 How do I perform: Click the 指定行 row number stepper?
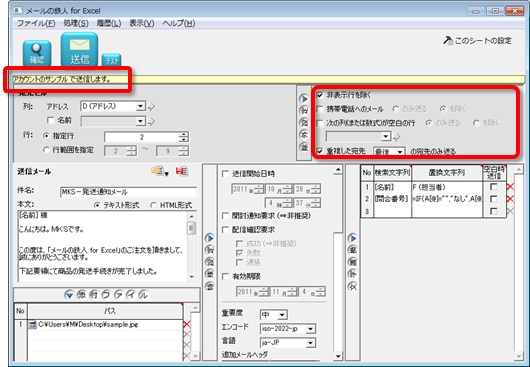[184, 137]
